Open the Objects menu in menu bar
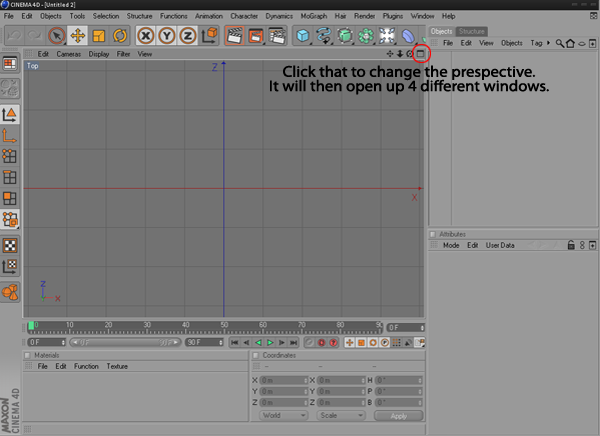Viewport: 600px width, 436px height. click(51, 16)
